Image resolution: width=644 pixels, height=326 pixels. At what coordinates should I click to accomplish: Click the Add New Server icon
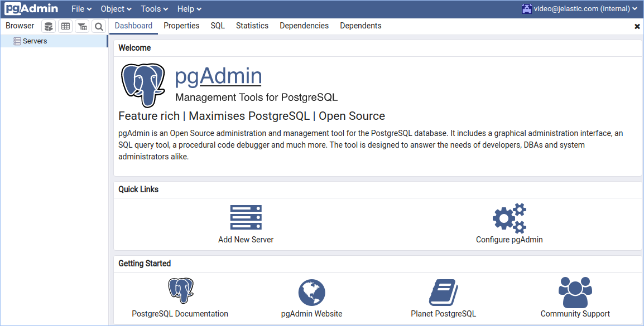(x=246, y=217)
